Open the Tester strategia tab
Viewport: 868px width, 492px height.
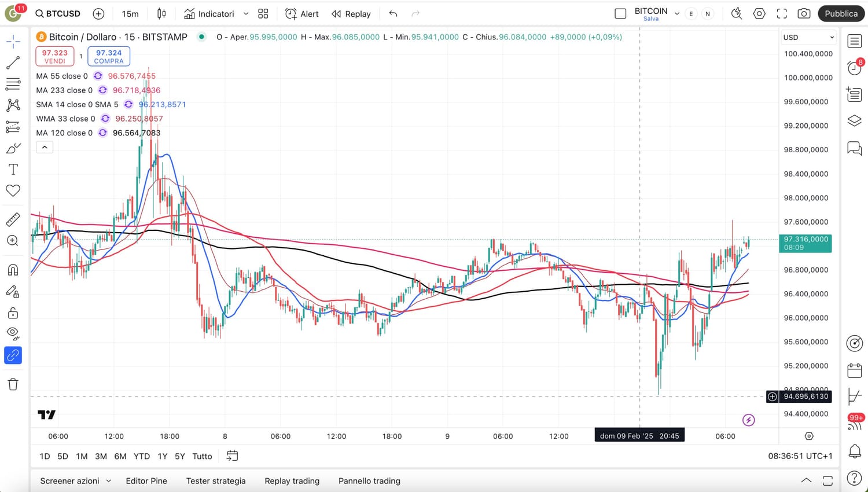216,481
